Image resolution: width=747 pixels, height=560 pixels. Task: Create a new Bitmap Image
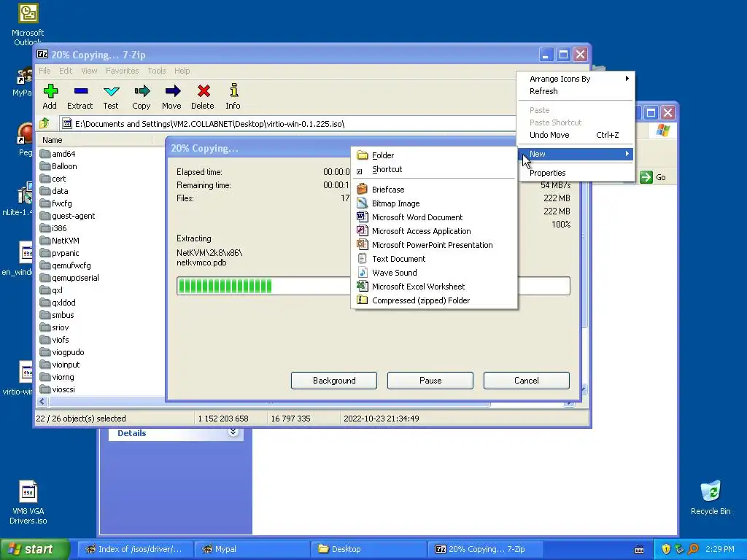point(434,203)
